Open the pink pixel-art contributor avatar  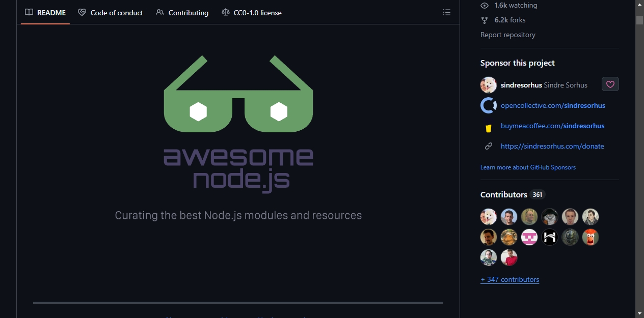pyautogui.click(x=529, y=237)
